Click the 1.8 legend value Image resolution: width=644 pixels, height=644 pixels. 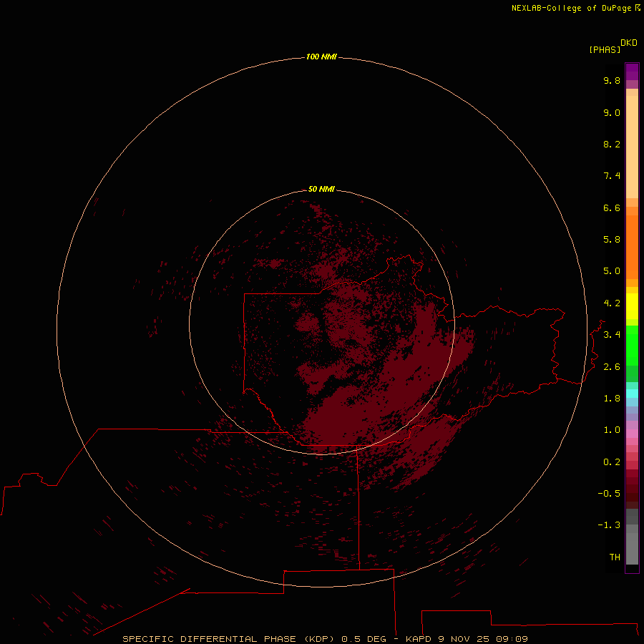coord(612,399)
